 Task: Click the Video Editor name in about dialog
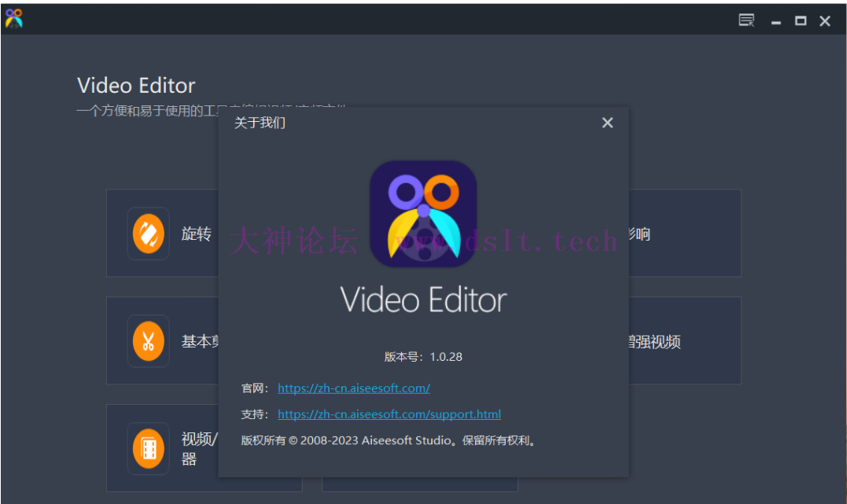pyautogui.click(x=423, y=300)
